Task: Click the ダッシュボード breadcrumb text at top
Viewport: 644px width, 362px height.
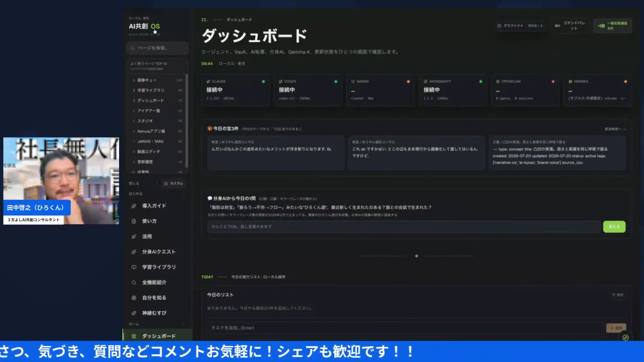Action: (x=239, y=20)
